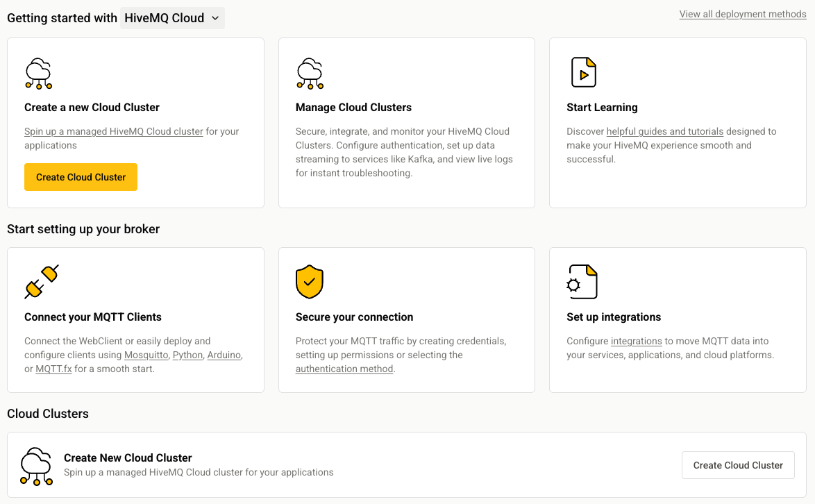Click the Create New Cloud Cluster cloud icon
815x504 pixels.
(x=36, y=466)
